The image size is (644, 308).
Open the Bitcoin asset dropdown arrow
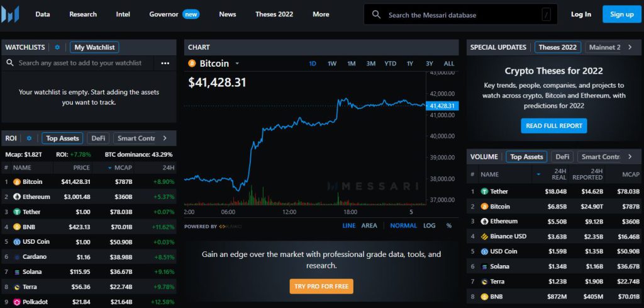tap(237, 64)
